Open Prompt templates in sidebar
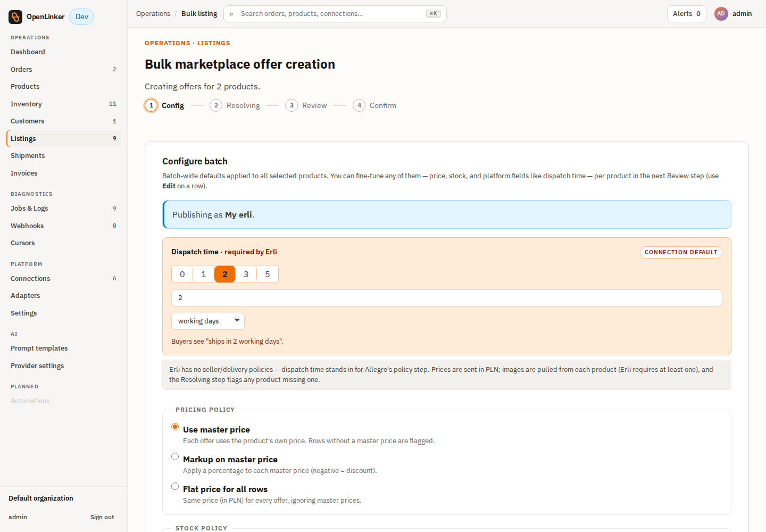The width and height of the screenshot is (766, 532). 63,348
